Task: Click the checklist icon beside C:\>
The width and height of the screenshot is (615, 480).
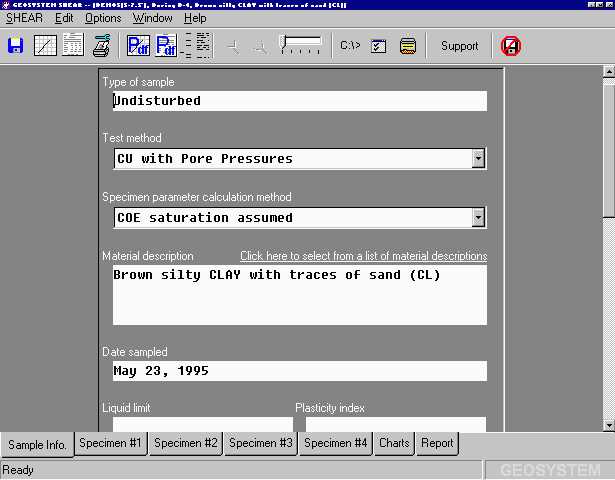Action: 379,46
